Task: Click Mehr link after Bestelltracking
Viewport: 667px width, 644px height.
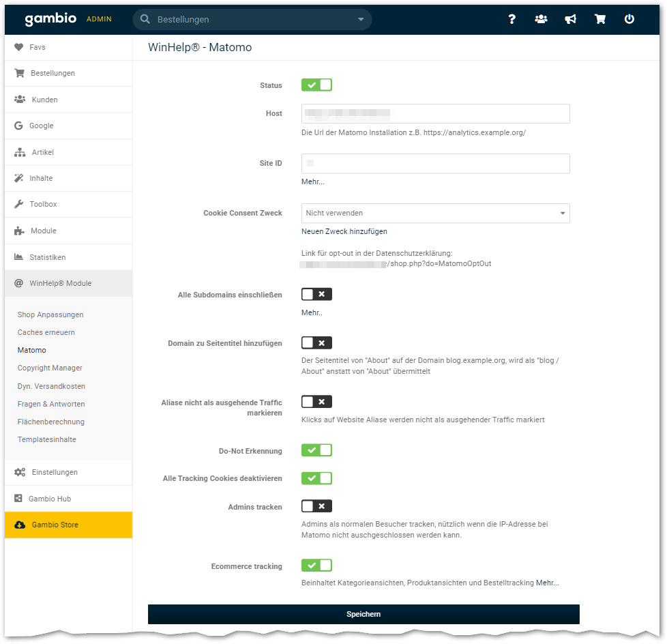Action: 548,583
